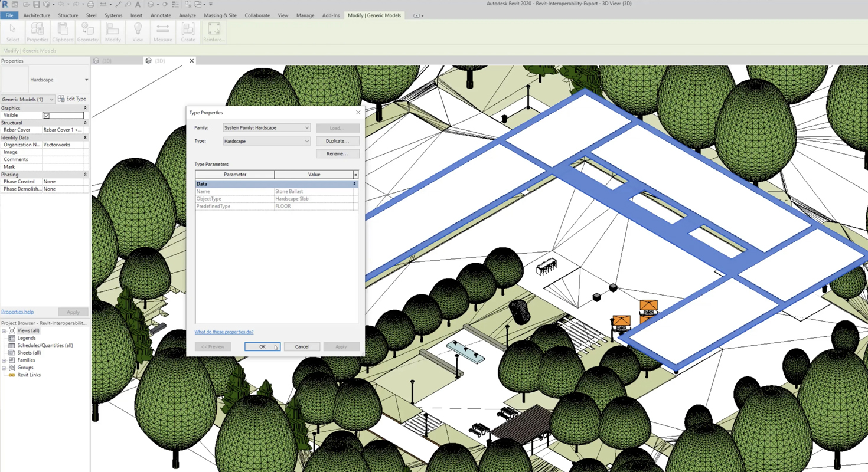868x472 pixels.
Task: Switch to the Manage ribbon tab
Action: tap(305, 15)
